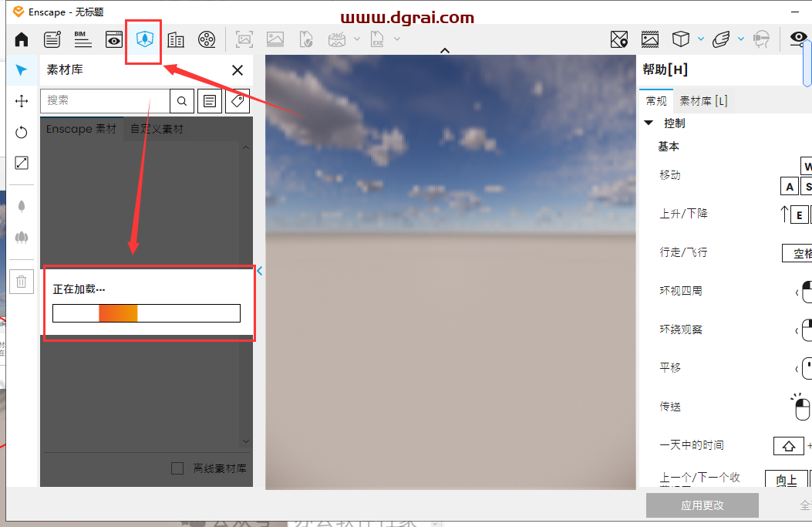Click the 搜索 input field

click(105, 100)
